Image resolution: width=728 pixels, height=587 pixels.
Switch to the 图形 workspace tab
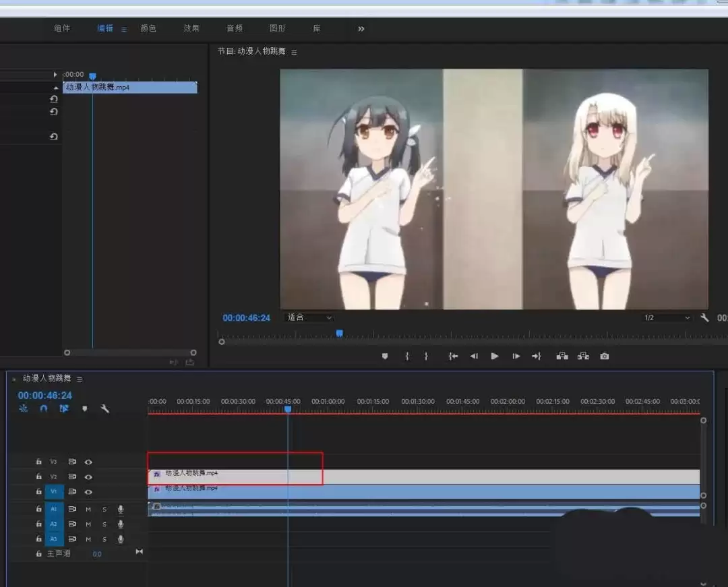(278, 28)
